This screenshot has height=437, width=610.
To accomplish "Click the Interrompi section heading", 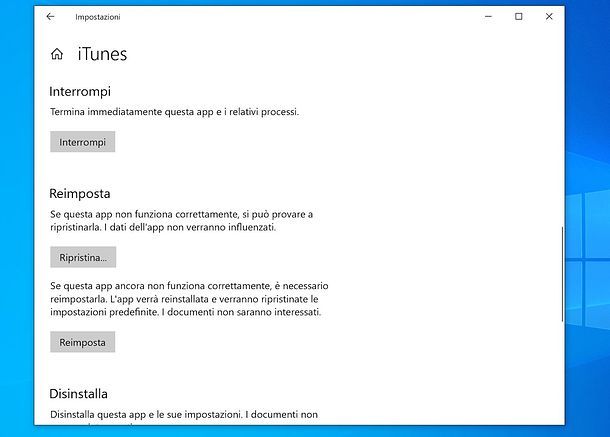I will (80, 91).
